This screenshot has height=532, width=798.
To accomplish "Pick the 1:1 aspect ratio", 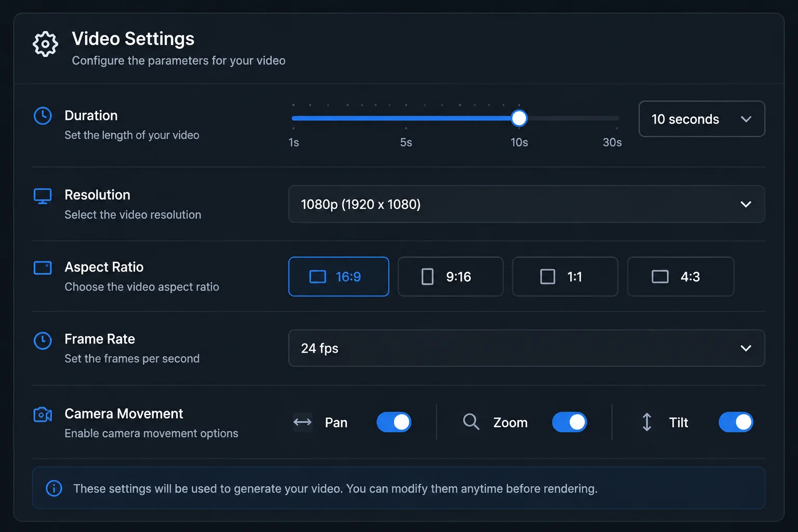I will 565,276.
